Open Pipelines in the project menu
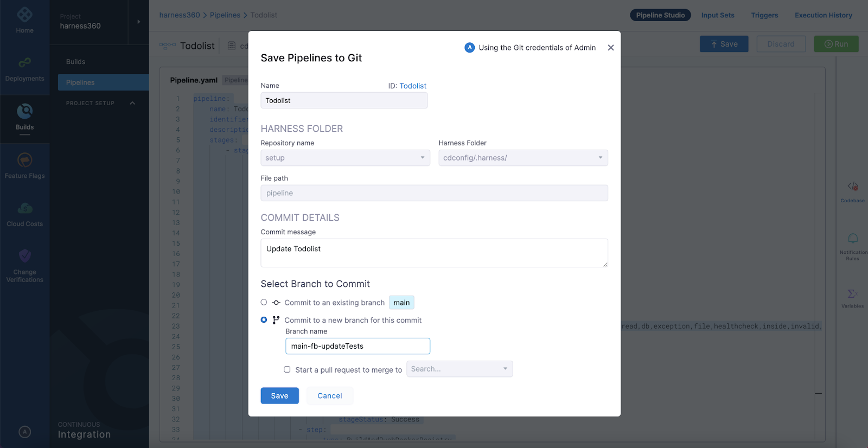 (103, 82)
